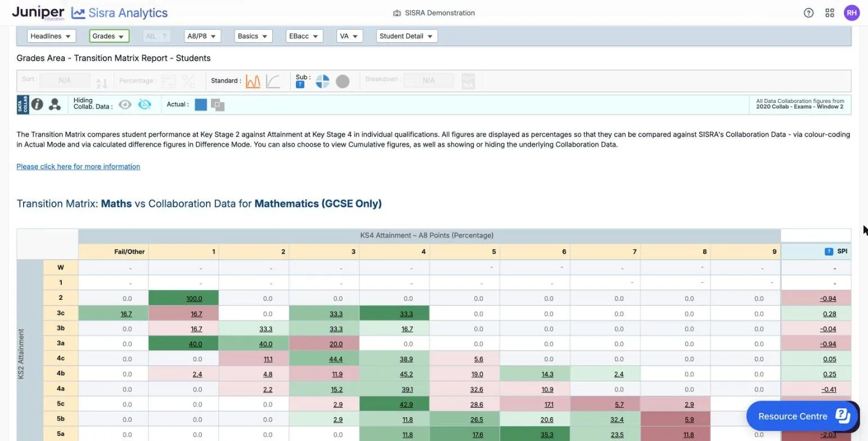The height and width of the screenshot is (441, 868).
Task: Expand the A8/P8 dropdown
Action: coord(203,36)
